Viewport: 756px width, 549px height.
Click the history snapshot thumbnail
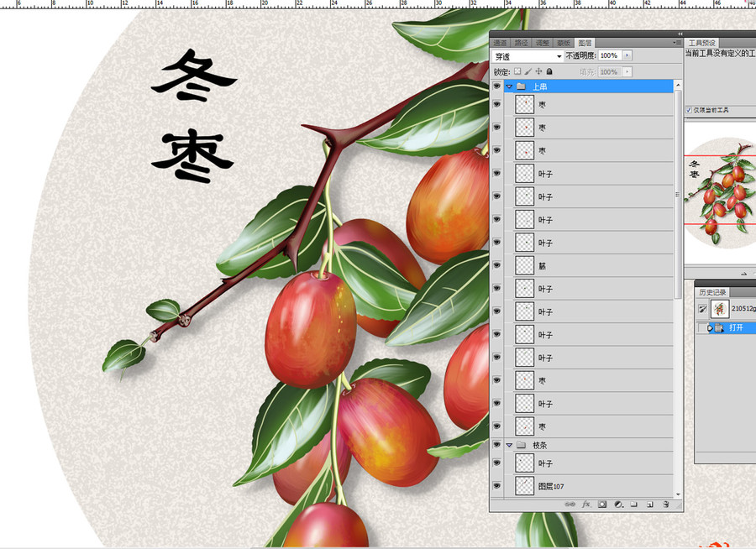[x=719, y=308]
